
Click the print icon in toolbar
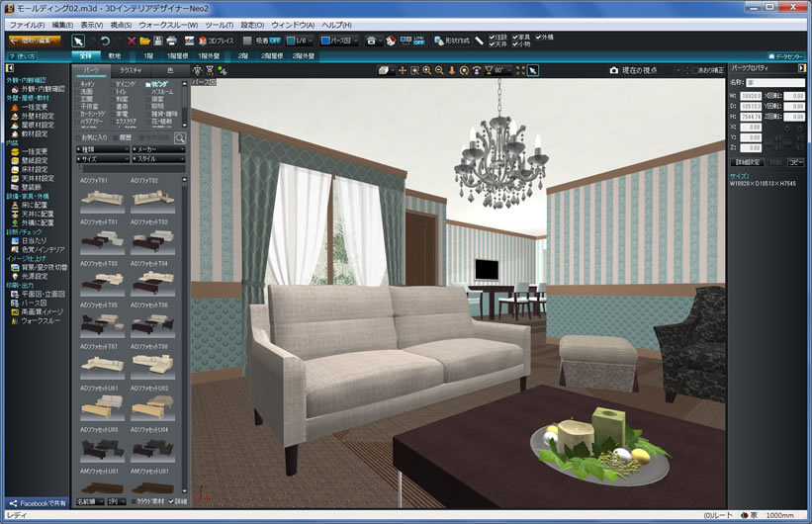pos(172,41)
